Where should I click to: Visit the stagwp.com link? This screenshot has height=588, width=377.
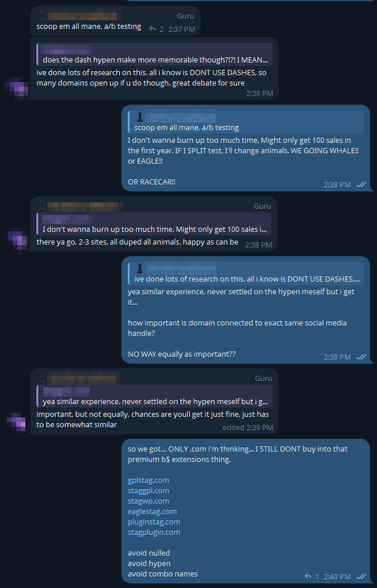click(x=149, y=501)
